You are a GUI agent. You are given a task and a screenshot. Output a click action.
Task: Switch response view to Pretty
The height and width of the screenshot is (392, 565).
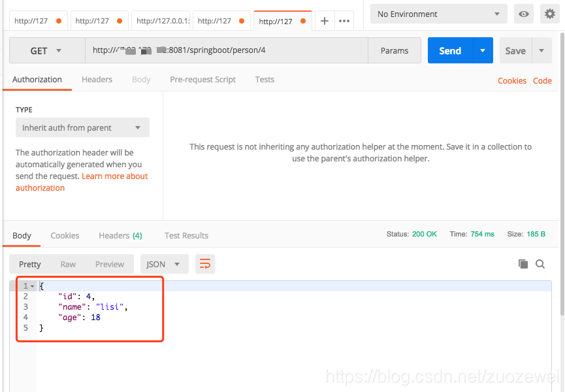(x=30, y=264)
